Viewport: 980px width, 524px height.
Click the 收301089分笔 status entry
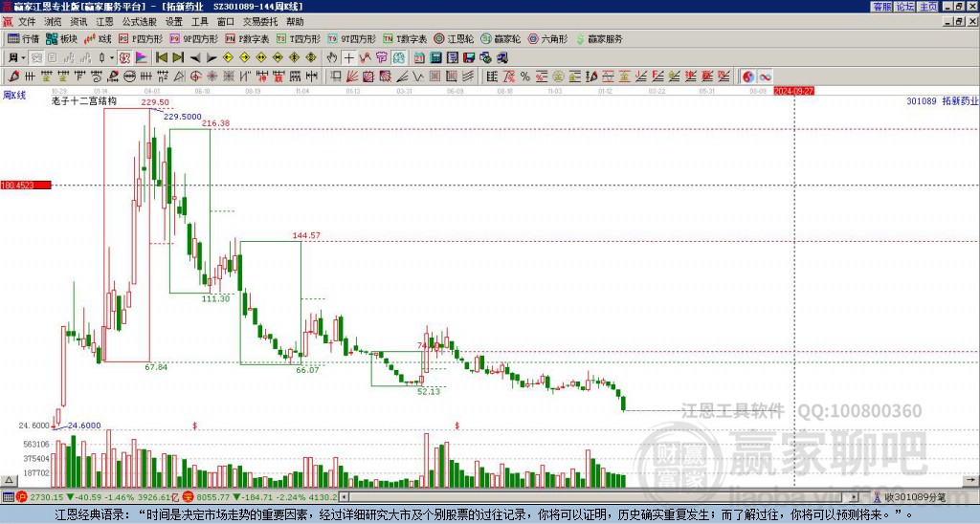[x=915, y=497]
